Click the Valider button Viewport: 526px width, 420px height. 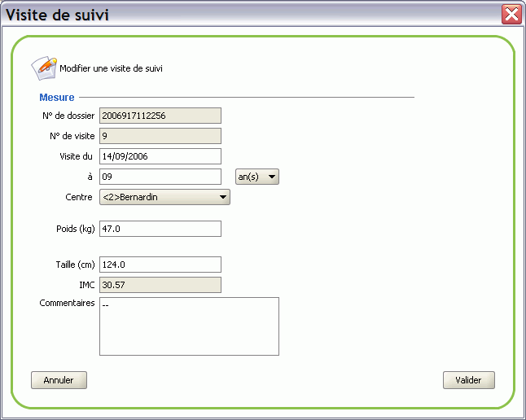pos(469,380)
